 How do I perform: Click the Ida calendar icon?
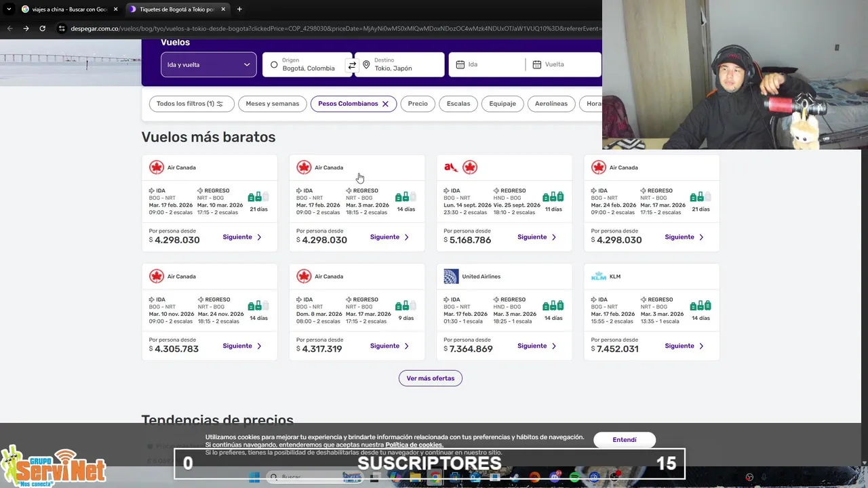tap(460, 65)
